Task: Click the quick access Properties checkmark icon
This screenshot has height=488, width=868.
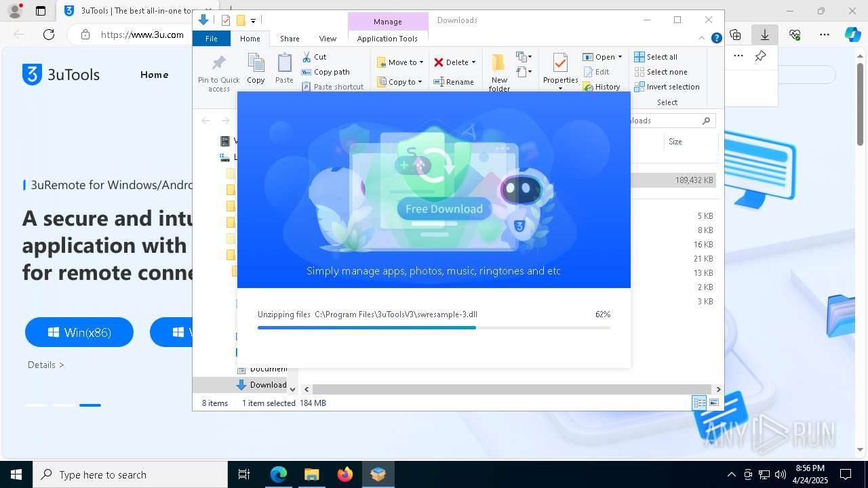Action: coord(226,20)
